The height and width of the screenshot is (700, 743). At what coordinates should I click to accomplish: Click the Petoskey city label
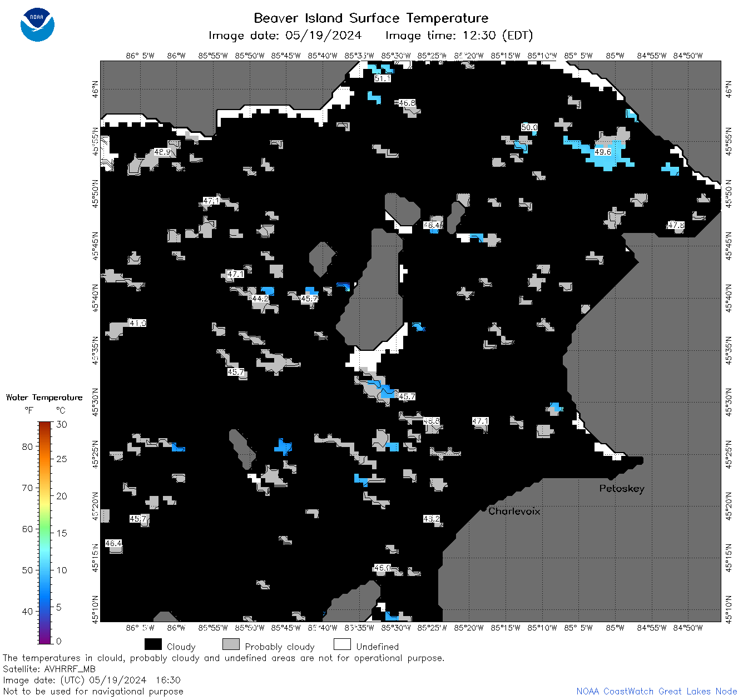622,488
